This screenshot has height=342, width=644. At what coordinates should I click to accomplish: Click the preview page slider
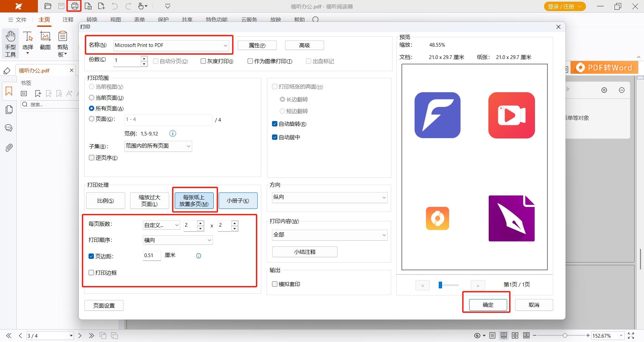(448, 285)
